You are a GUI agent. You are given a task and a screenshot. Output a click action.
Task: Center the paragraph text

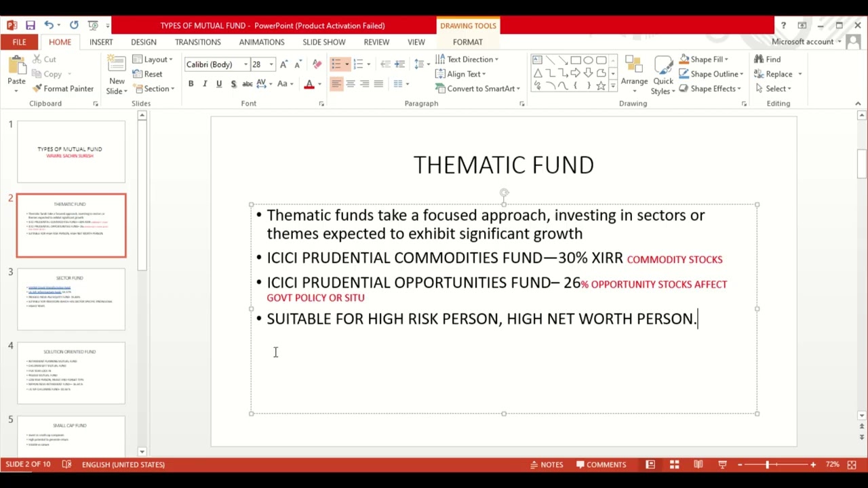351,84
